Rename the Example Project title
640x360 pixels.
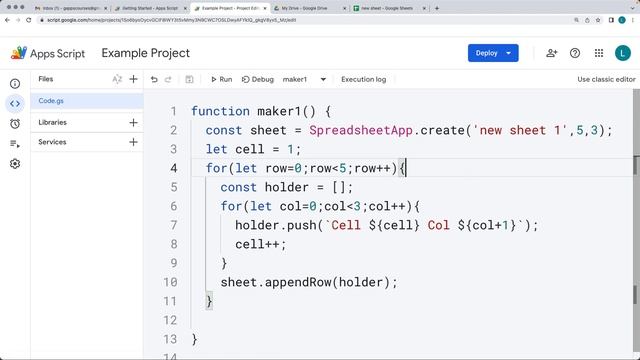[x=146, y=53]
